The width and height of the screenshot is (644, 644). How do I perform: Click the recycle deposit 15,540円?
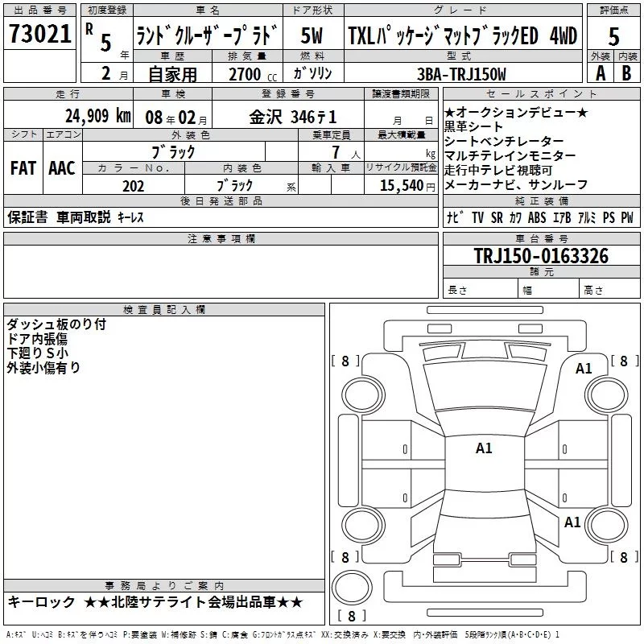pyautogui.click(x=407, y=185)
